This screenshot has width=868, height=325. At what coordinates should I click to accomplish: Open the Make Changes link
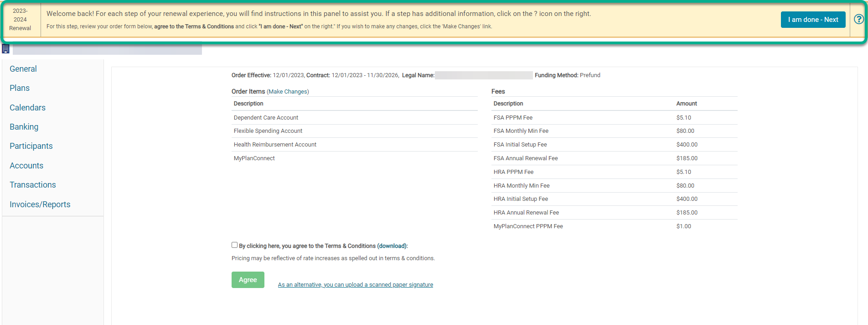click(x=288, y=92)
